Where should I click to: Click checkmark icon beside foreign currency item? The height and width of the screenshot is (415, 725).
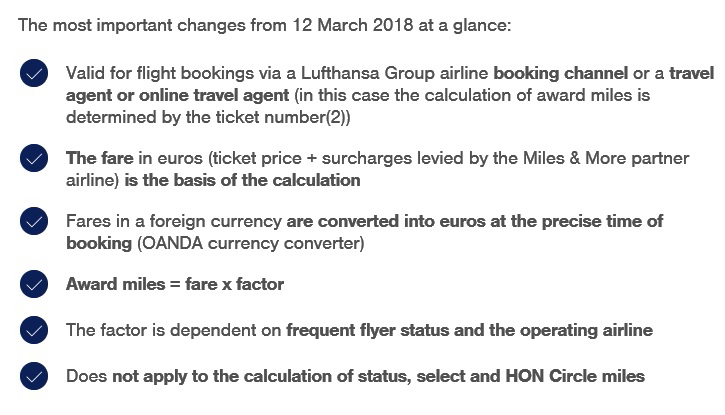(x=34, y=221)
